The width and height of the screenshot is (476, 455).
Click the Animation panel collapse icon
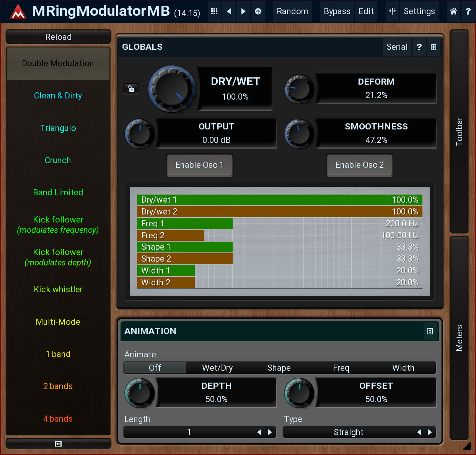(x=430, y=331)
